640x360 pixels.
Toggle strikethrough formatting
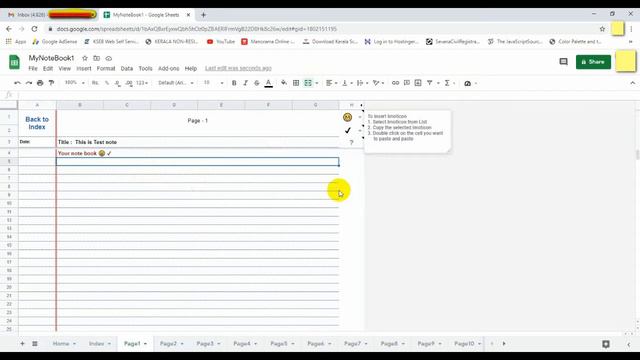point(257,83)
